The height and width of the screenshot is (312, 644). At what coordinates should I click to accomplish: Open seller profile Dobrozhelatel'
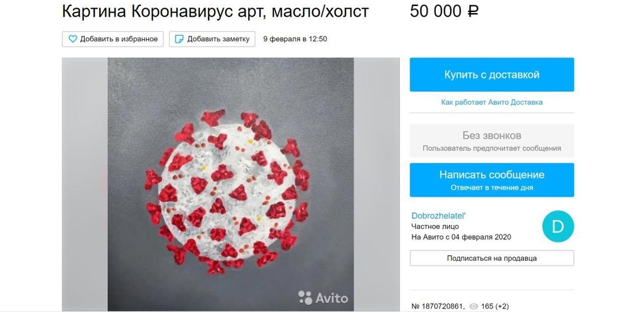tap(438, 215)
